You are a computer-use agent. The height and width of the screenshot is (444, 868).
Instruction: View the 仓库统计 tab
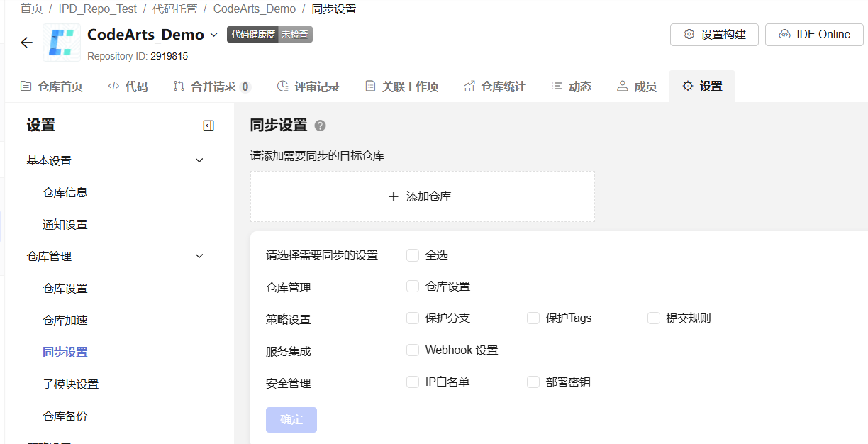pyautogui.click(x=495, y=87)
